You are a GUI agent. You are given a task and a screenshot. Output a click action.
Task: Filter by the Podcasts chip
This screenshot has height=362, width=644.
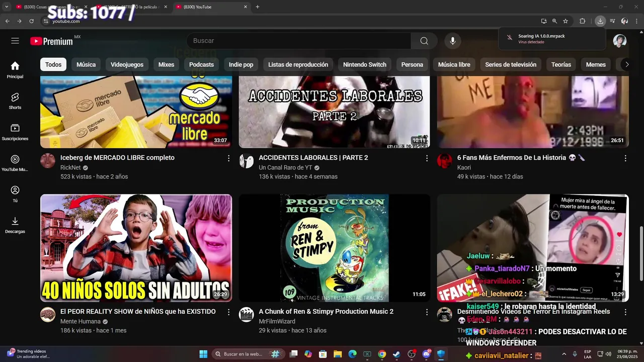click(x=201, y=64)
